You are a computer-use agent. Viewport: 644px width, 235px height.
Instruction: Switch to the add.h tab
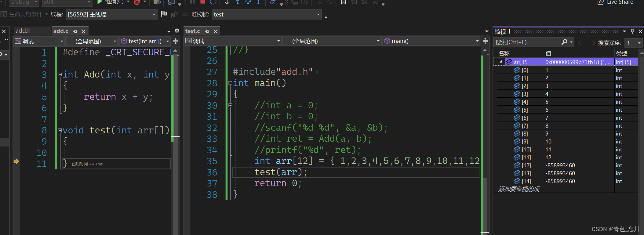[23, 31]
